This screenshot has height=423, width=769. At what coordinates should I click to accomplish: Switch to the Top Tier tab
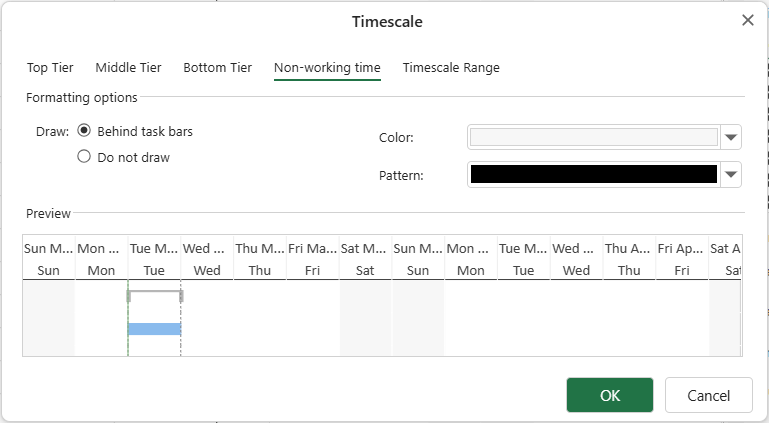click(x=50, y=68)
